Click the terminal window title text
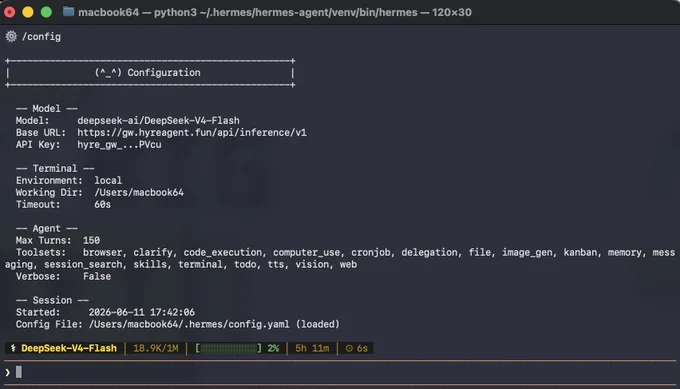 [275, 12]
